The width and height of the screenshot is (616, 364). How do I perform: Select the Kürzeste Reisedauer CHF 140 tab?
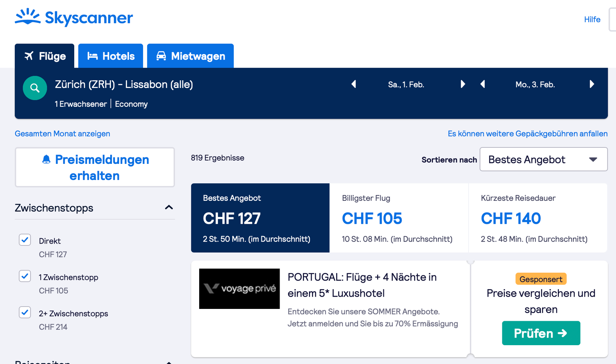(x=538, y=218)
